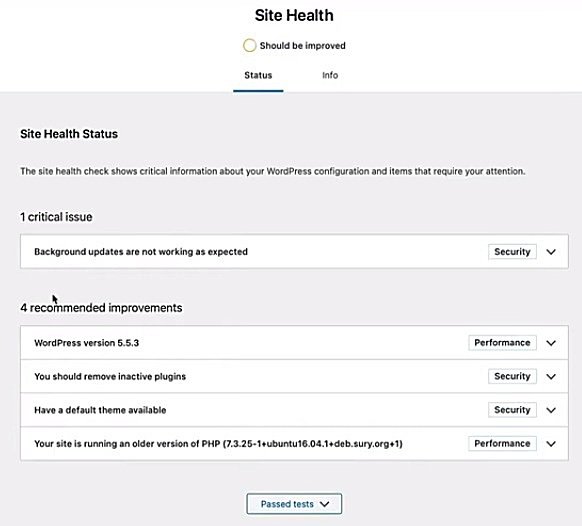Expand WordPress version 5.5.3 chevron
Viewport: 582px width, 526px height.
point(551,343)
